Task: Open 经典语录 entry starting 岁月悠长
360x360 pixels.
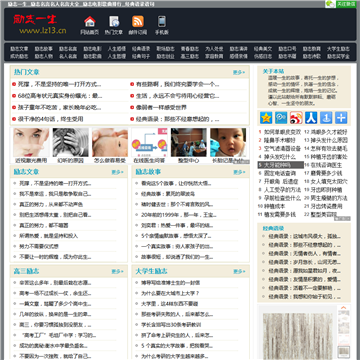Action: point(304,262)
